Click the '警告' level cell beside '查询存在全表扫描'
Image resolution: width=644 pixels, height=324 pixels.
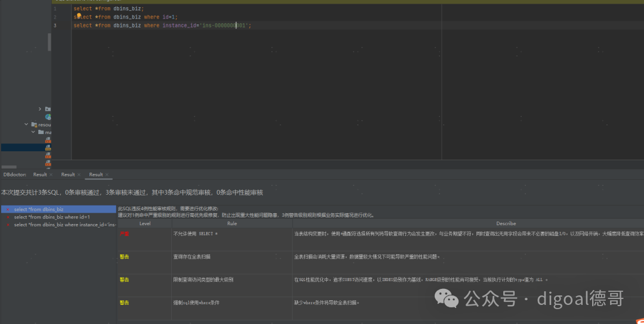pos(144,263)
